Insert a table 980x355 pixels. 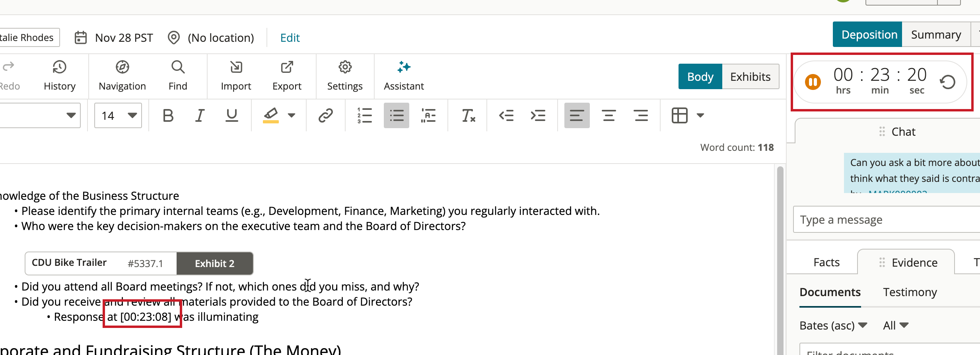point(679,116)
